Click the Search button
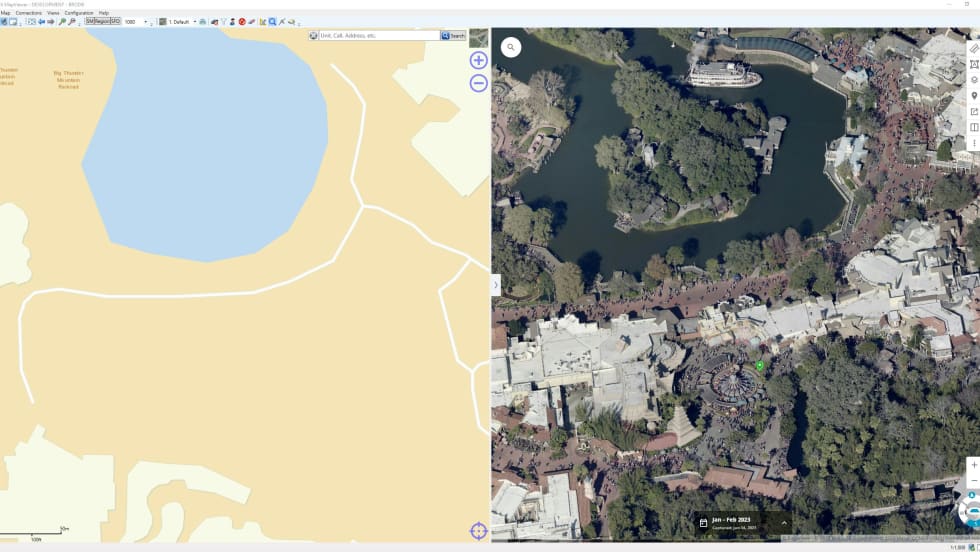Viewport: 980px width, 552px height. pyautogui.click(x=453, y=36)
